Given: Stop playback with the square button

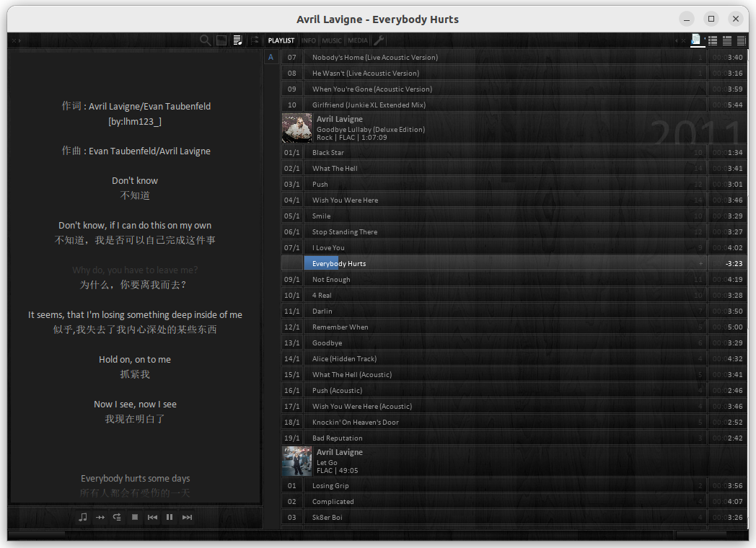Looking at the screenshot, I should click(135, 517).
